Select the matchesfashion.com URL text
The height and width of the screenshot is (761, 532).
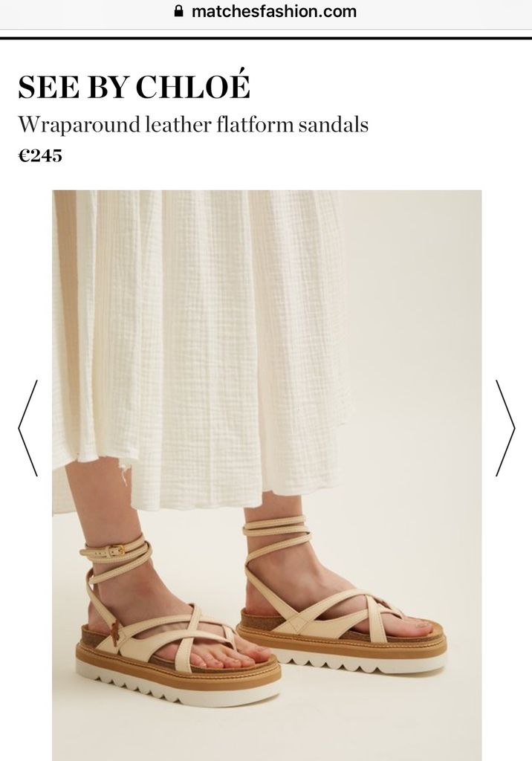pos(273,11)
